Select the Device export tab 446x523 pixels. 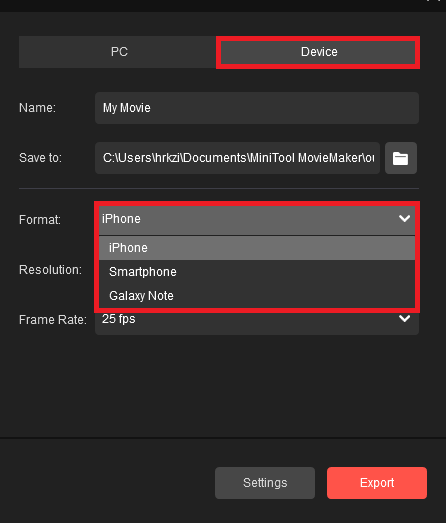pos(318,52)
